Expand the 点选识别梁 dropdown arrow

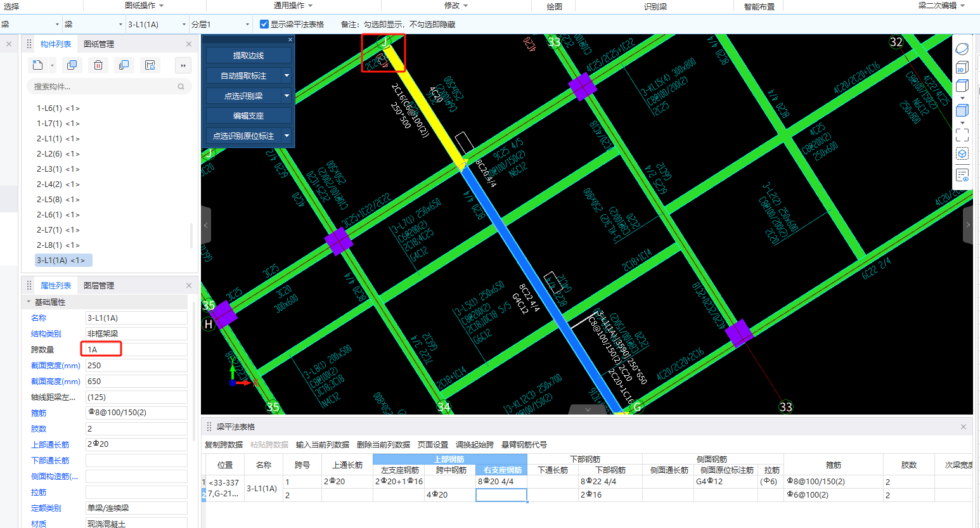pos(287,96)
